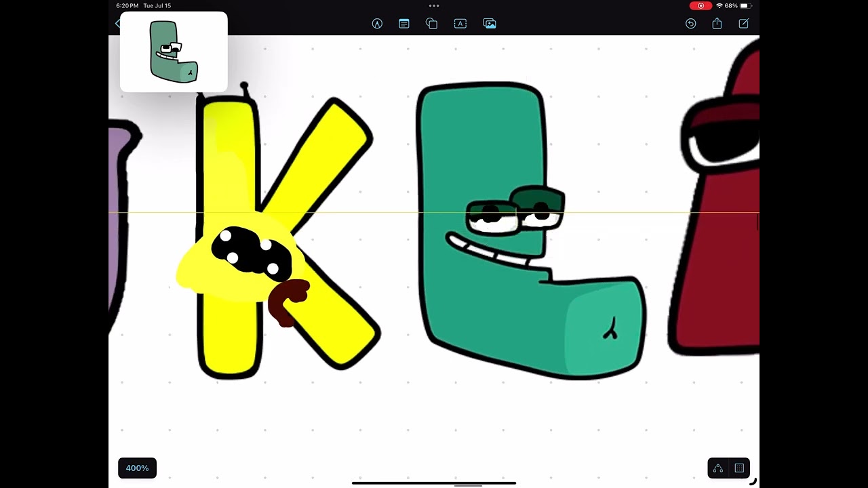
Task: Open the shapes library icon
Action: coord(431,24)
